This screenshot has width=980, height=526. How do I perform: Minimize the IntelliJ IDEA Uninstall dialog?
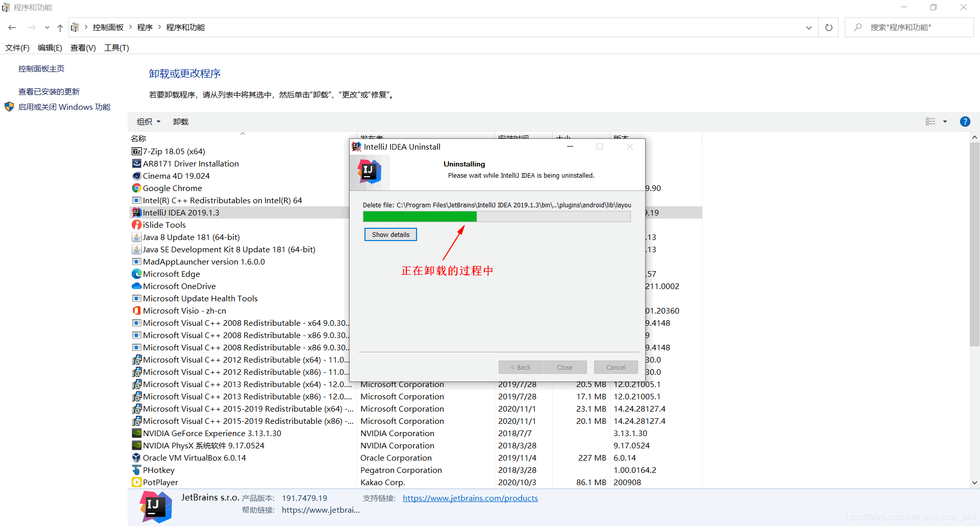[570, 147]
